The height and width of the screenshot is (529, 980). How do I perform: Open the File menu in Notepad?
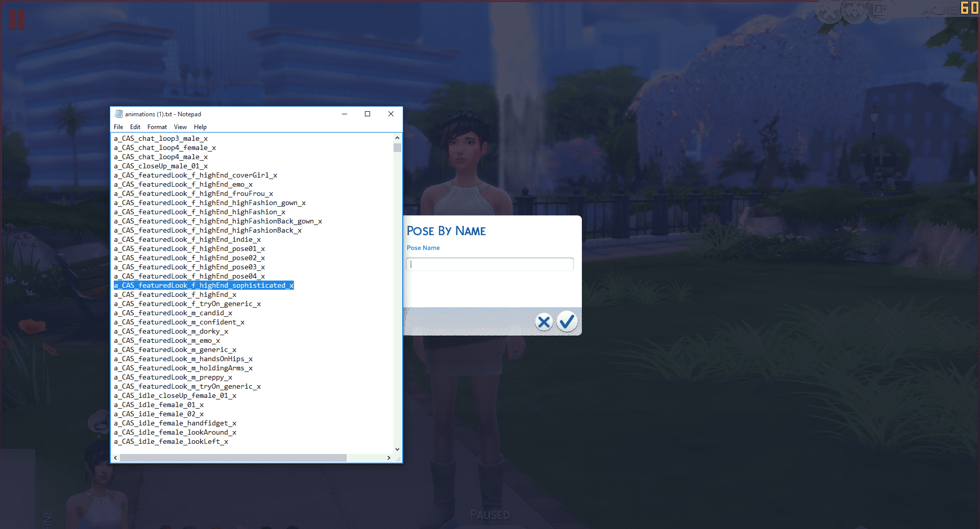pyautogui.click(x=118, y=127)
